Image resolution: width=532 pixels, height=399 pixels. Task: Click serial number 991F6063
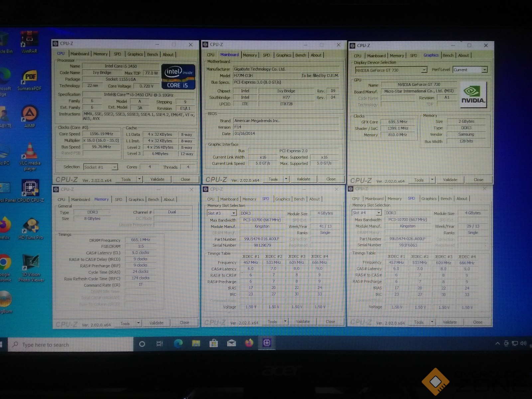[408, 245]
